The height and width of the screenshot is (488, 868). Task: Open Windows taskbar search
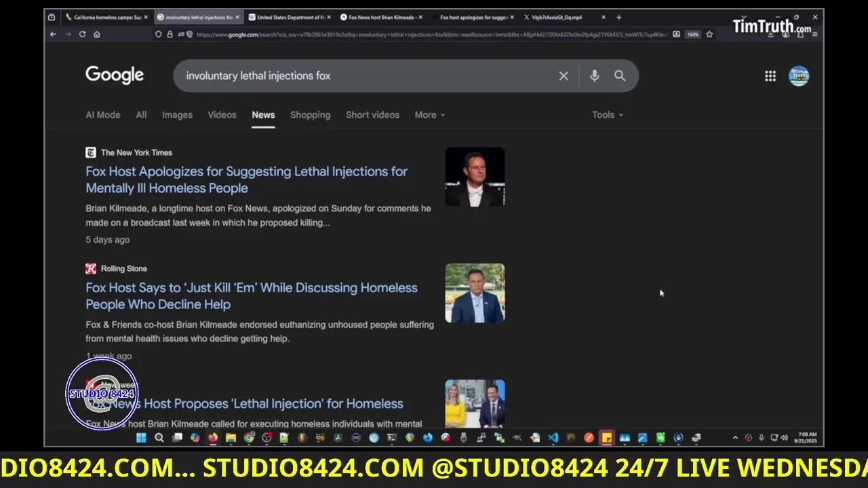159,438
